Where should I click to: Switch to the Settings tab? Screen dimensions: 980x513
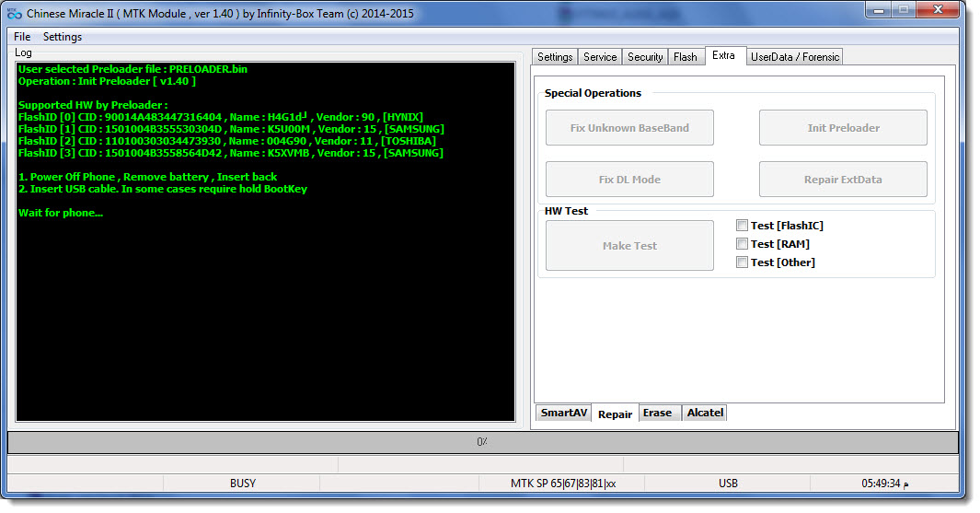tap(555, 57)
